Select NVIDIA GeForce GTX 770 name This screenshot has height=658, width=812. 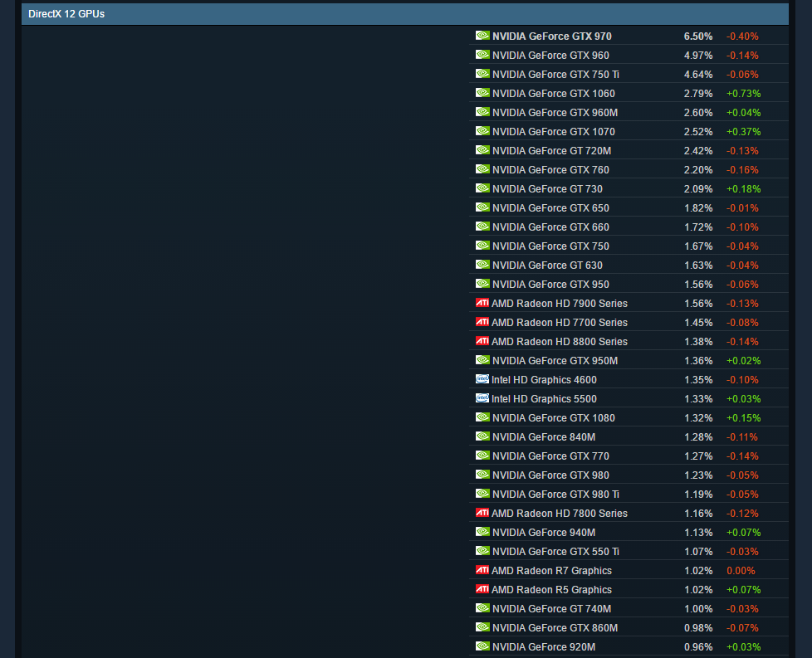coord(550,456)
